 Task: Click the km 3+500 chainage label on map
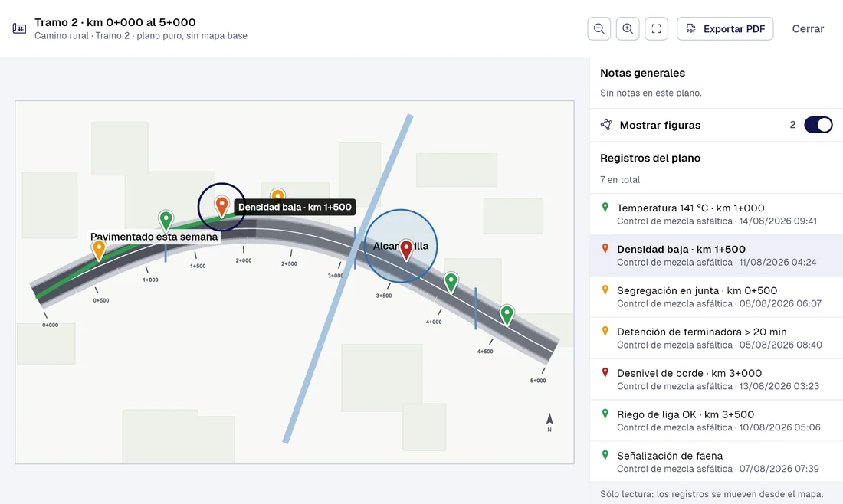coord(384,296)
